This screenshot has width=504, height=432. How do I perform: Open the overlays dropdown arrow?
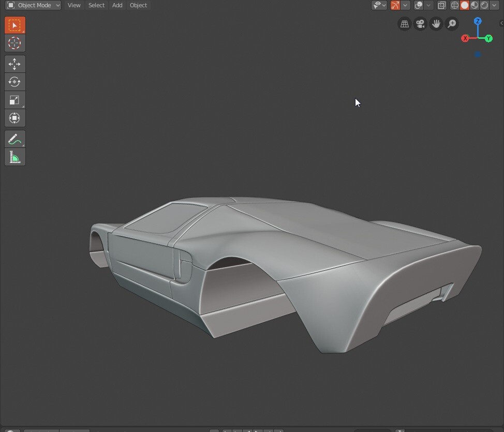coord(428,5)
